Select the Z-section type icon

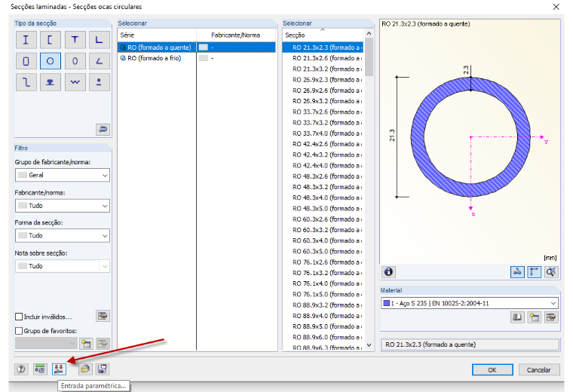(26, 82)
